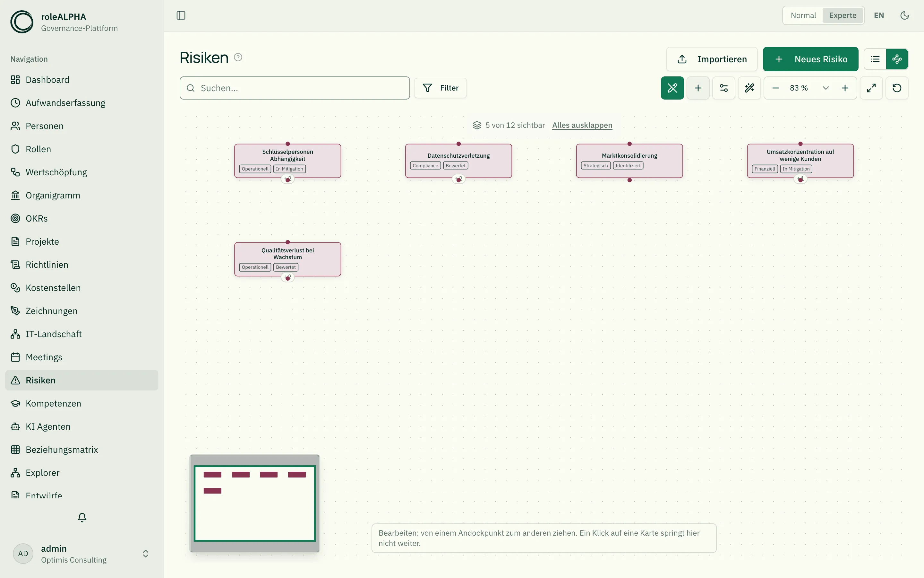Click the Importieren button
Viewport: 924px width, 578px height.
712,59
